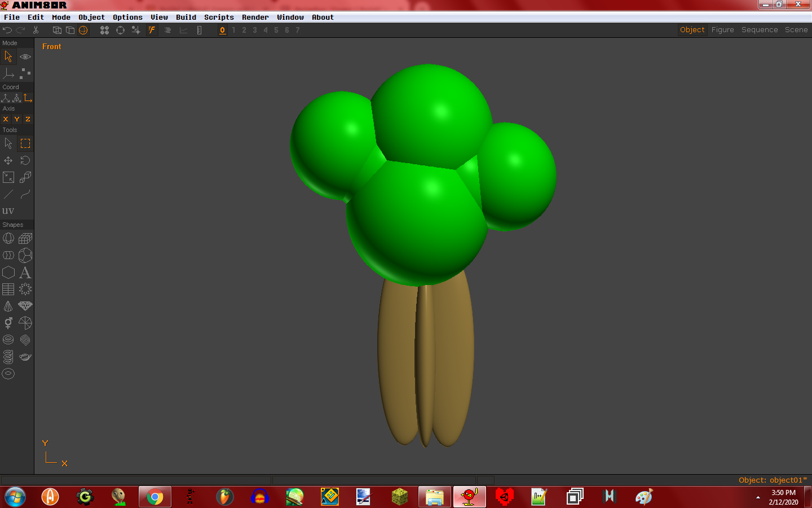Toggle the Y axis lock
The height and width of the screenshot is (508, 812).
[17, 119]
